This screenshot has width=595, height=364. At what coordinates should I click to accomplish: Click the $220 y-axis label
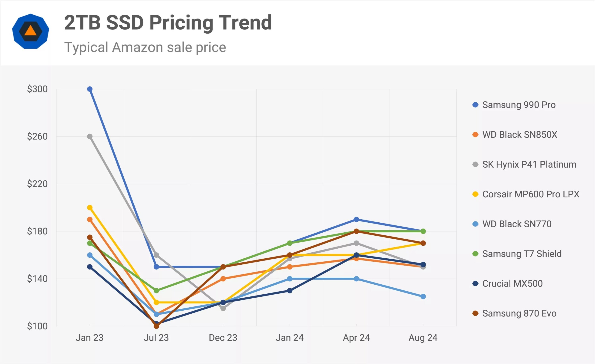pos(37,184)
